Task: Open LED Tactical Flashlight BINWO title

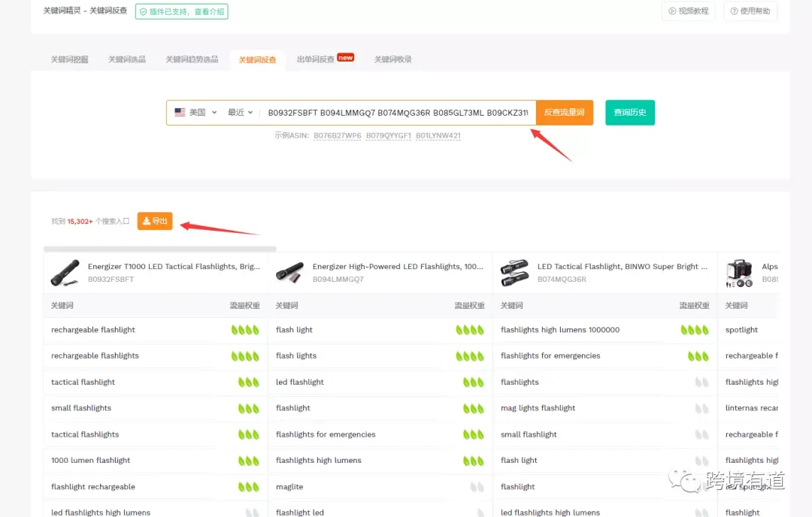Action: pyautogui.click(x=622, y=267)
